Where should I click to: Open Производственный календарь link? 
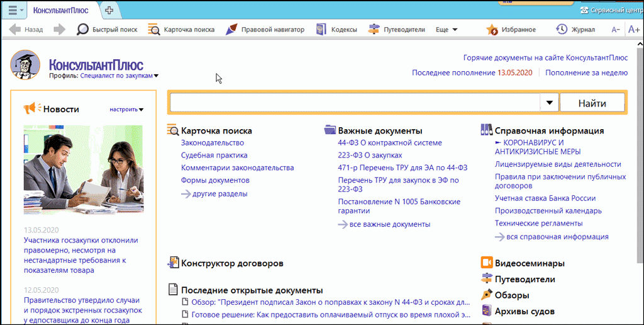[x=548, y=211]
